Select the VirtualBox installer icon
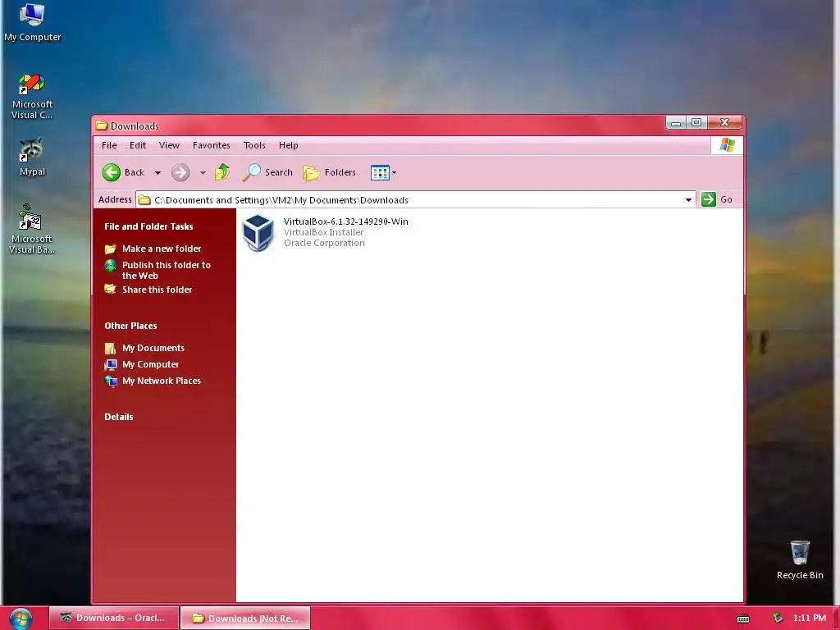Screen dimensions: 840x630 [258, 232]
